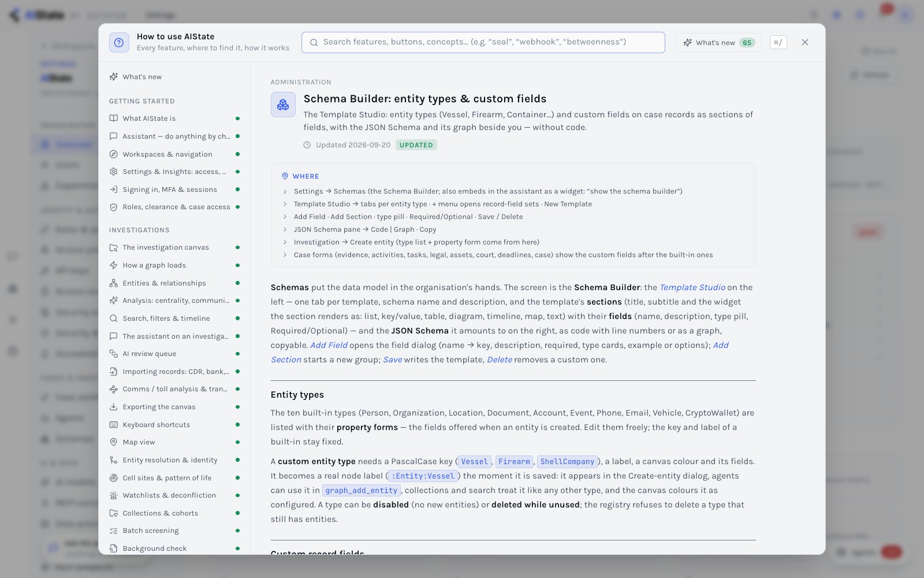Open What's new in sidebar

174,77
